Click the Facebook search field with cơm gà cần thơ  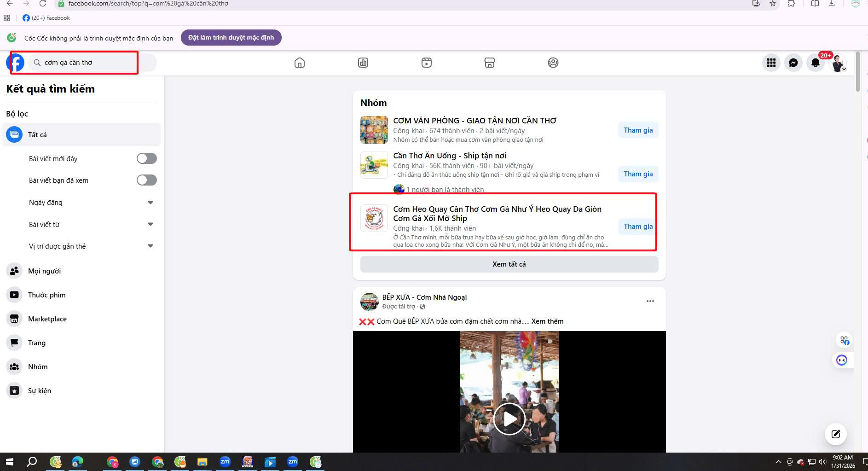click(92, 63)
